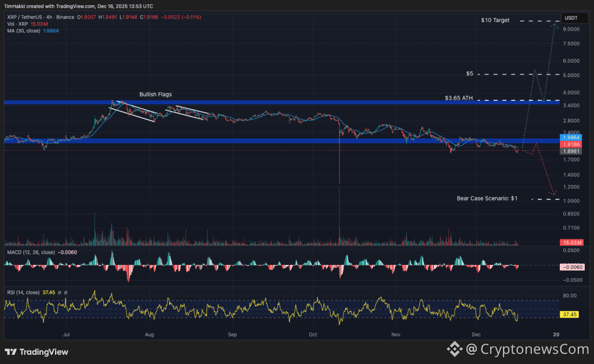The height and width of the screenshot is (364, 594).
Task: Click the 6.0000 price axis label
Action: pyautogui.click(x=571, y=61)
